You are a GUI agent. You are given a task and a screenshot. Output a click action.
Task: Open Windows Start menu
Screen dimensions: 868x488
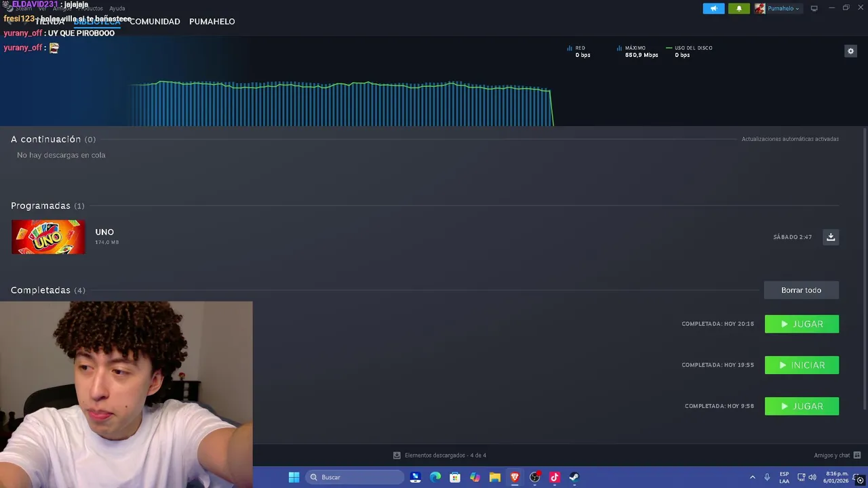pyautogui.click(x=294, y=477)
